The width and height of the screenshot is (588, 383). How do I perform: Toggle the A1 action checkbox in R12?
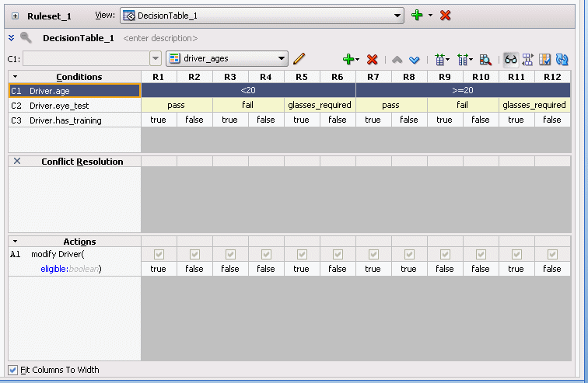552,255
